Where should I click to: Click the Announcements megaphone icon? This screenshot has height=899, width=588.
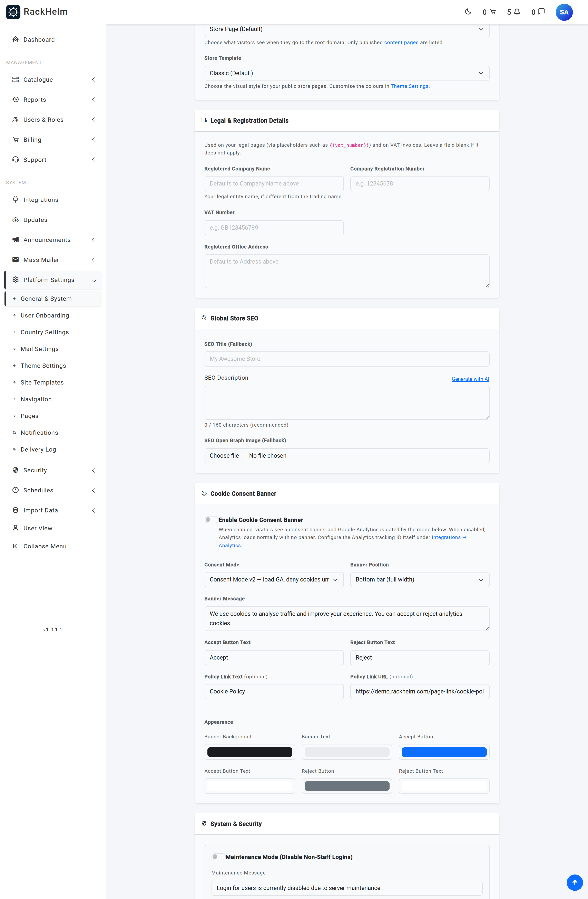point(16,239)
